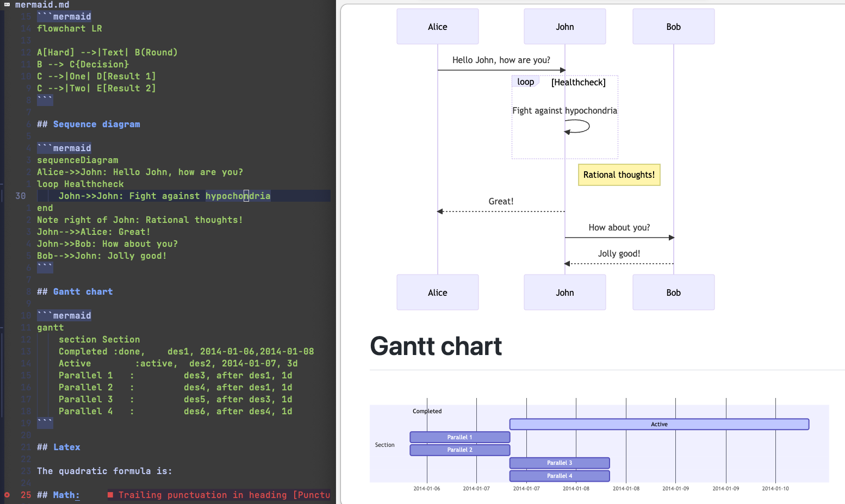Click the 'Alice->>John: Hello John' source line

point(140,172)
